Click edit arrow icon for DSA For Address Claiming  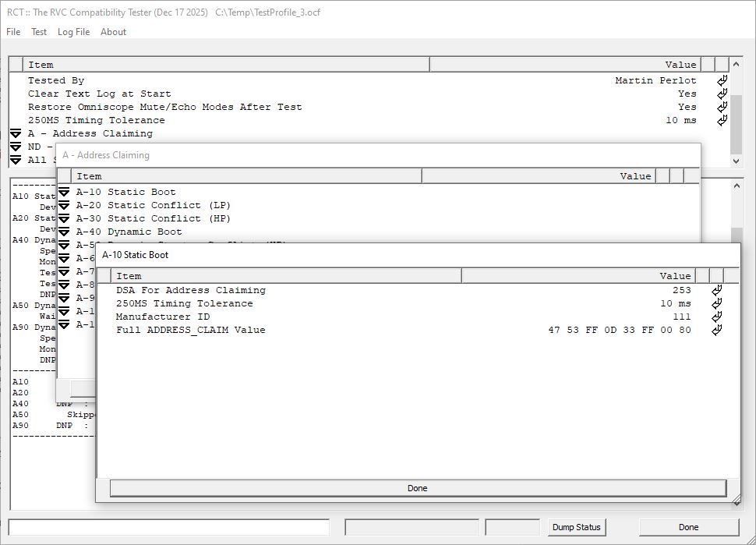click(717, 290)
